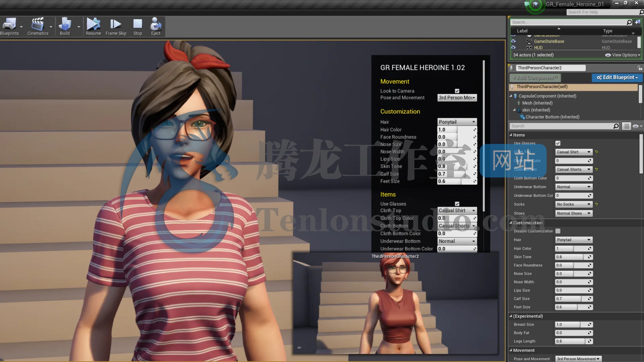Collapse the Customization section in Details

point(511,223)
